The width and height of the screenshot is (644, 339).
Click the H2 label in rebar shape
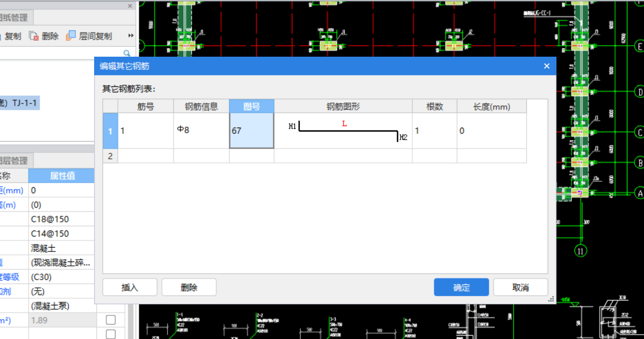403,138
